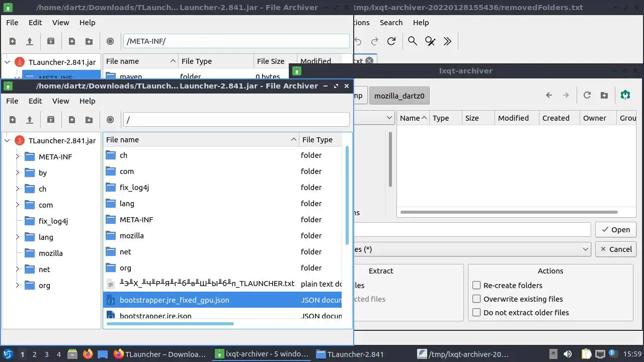
Task: Open Firefox from the taskbar quick launch
Action: [x=88, y=354]
